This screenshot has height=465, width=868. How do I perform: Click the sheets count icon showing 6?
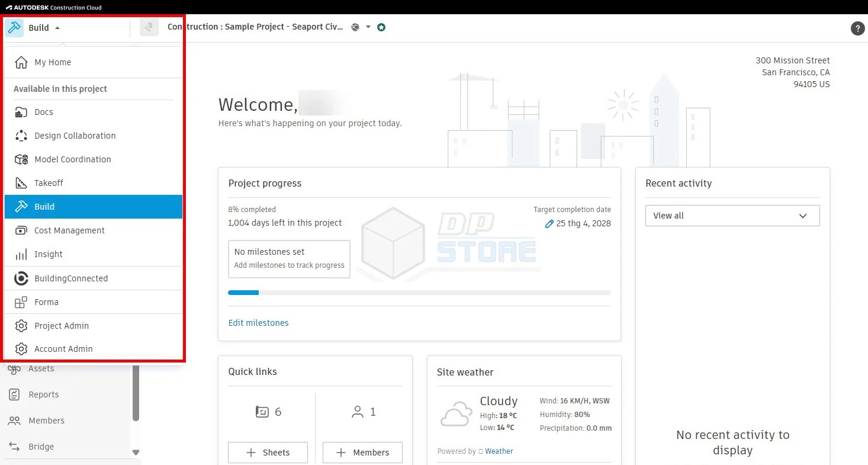click(262, 412)
